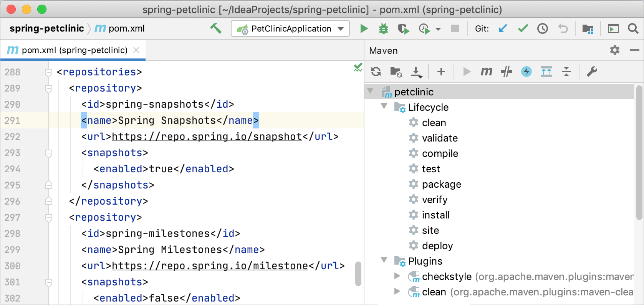Fold the repositories tag at line 288
Image resolution: width=644 pixels, height=305 pixels.
point(49,72)
